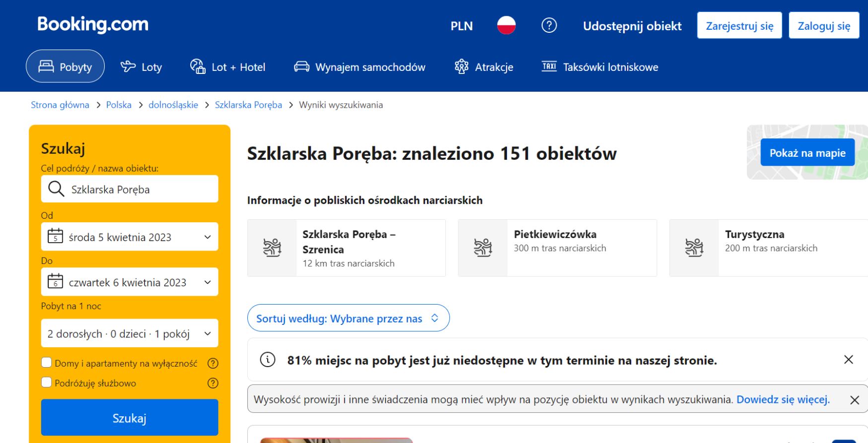Click the destination field Szklarska Poręba

(130, 189)
